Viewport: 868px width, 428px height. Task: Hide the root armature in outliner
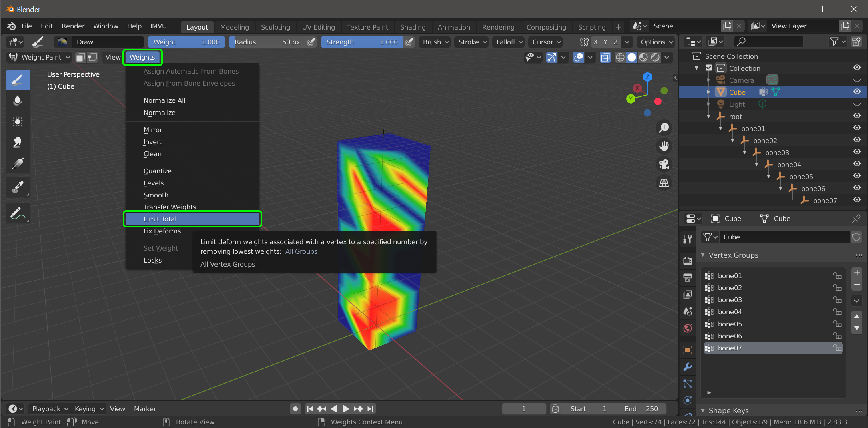coord(857,116)
